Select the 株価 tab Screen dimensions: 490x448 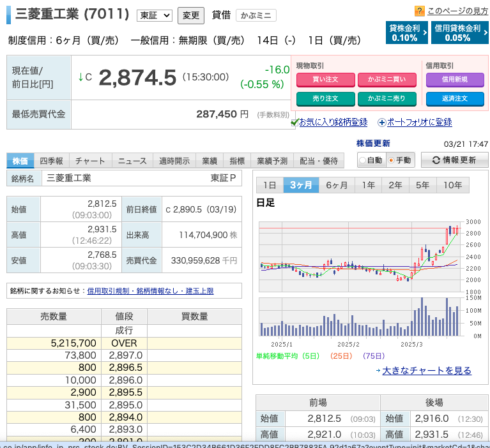tap(20, 161)
